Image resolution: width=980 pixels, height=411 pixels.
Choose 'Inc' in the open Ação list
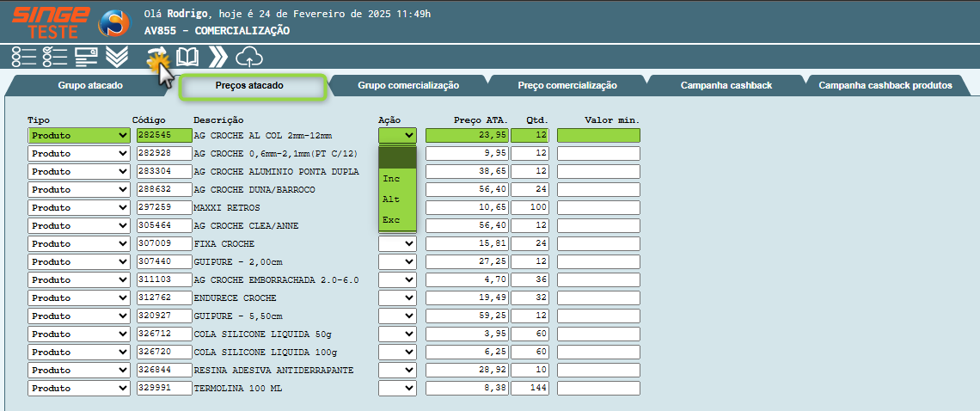392,179
